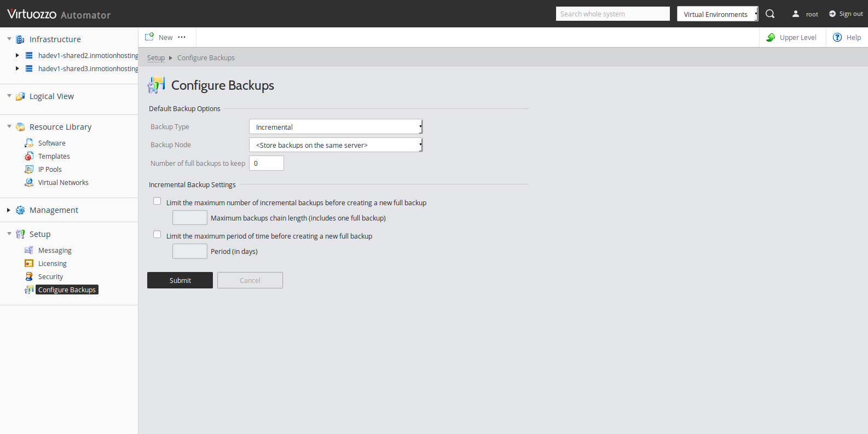Click the Templates icon in Resource Library

(29, 157)
